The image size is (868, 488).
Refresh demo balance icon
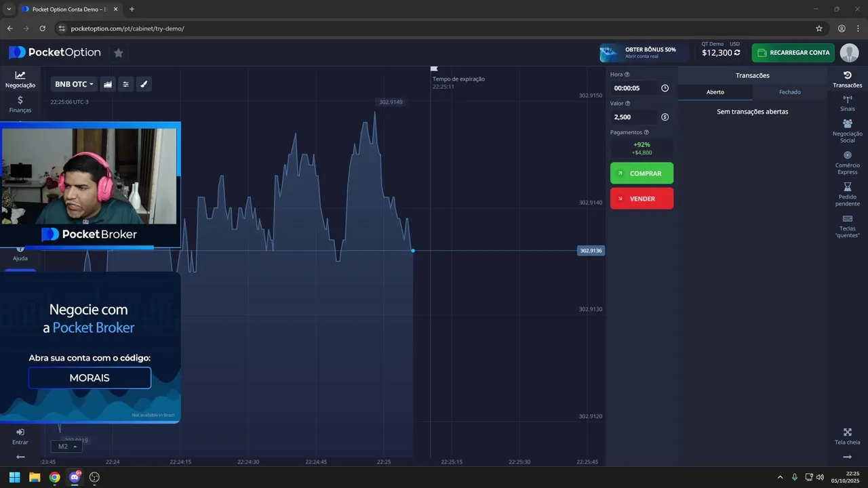[x=737, y=53]
